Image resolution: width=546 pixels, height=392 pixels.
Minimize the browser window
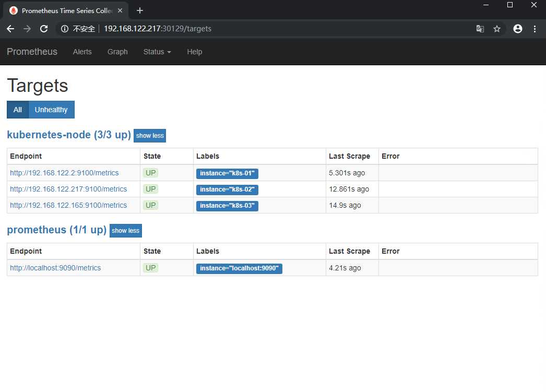pos(486,5)
